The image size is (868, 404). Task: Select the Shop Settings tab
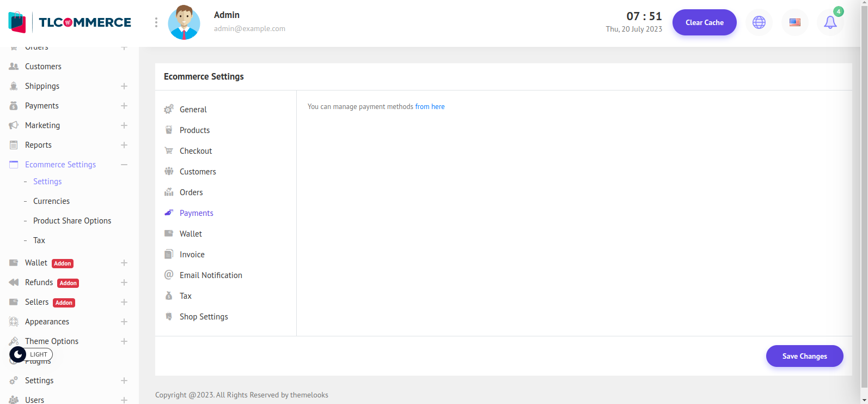tap(204, 317)
